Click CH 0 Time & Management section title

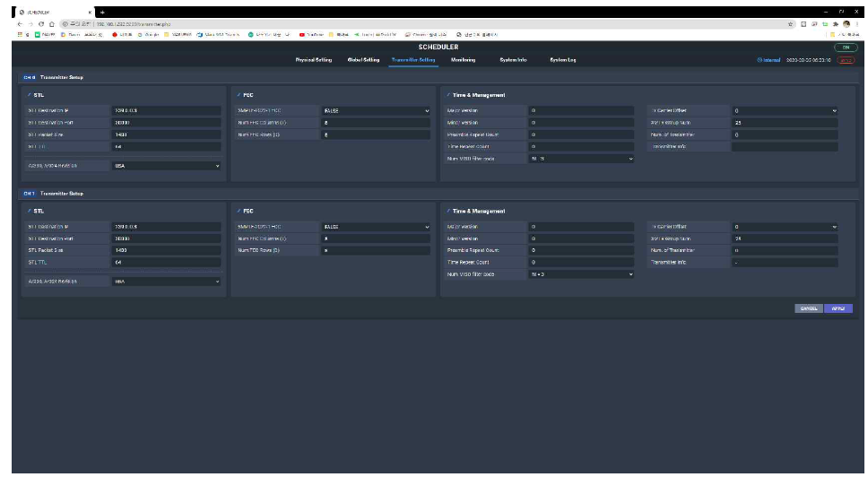coord(479,95)
